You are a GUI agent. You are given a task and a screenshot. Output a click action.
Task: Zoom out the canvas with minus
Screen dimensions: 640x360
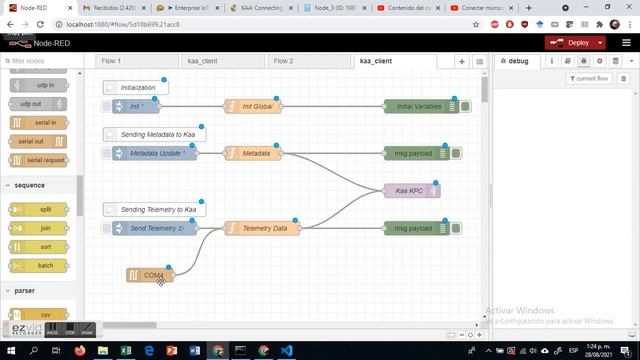point(461,335)
